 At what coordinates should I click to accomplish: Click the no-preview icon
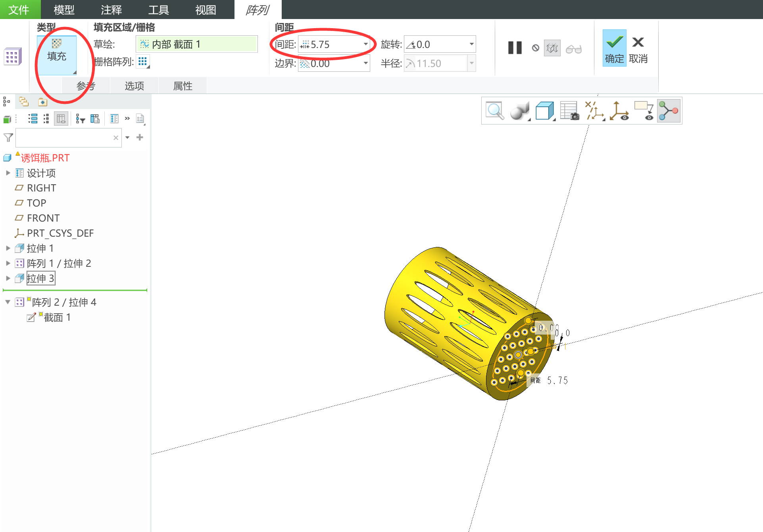point(536,48)
